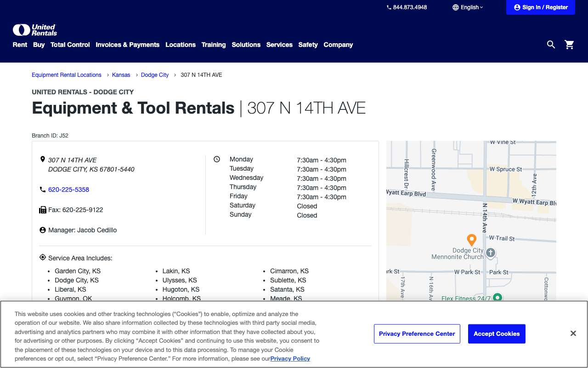Click the clock hours icon
The width and height of the screenshot is (588, 368).
coord(217,159)
